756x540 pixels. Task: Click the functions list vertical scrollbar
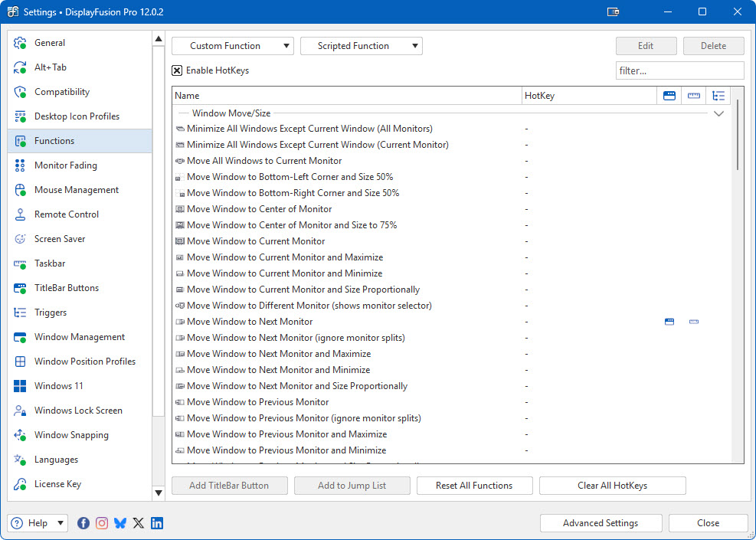pyautogui.click(x=738, y=134)
